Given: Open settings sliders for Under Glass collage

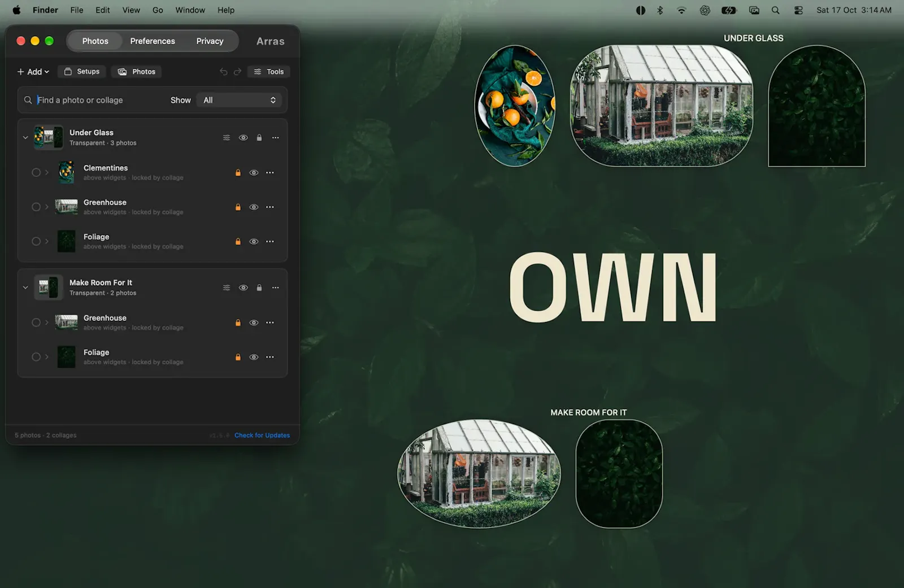Looking at the screenshot, I should click(x=227, y=138).
